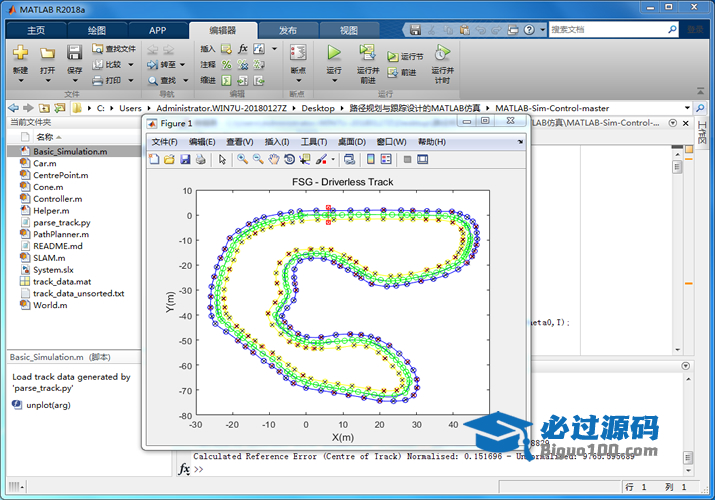The image size is (715, 500).
Task: Select the Brush data tool
Action: coord(321,159)
